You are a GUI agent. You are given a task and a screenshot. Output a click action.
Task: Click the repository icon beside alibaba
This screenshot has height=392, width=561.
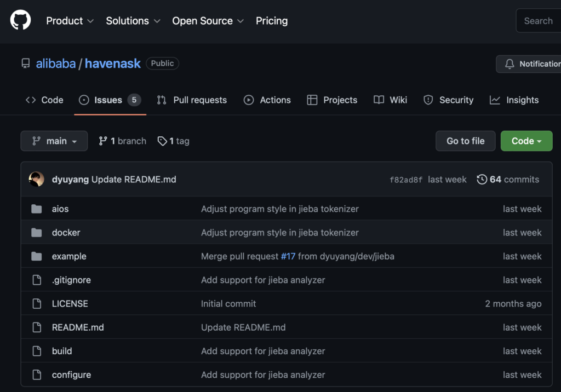[26, 64]
